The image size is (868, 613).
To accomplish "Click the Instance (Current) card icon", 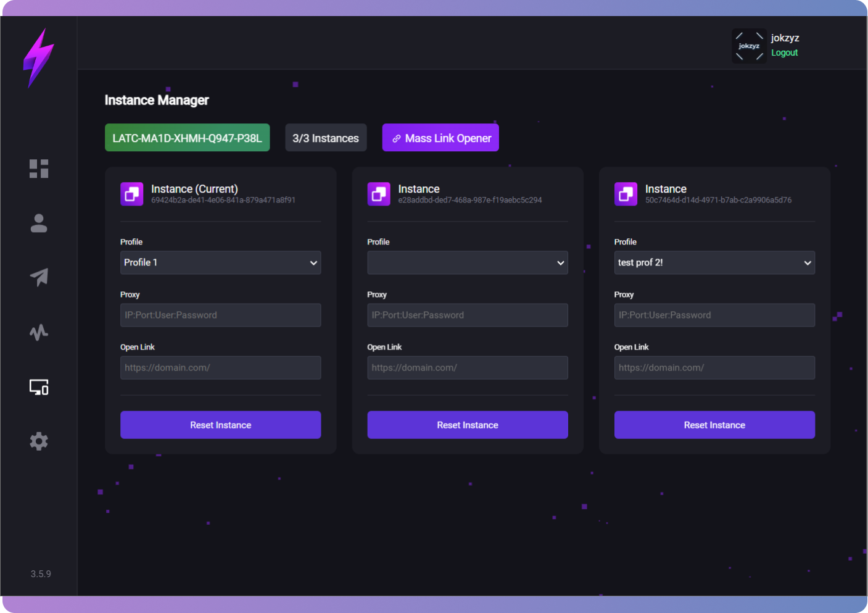I will click(132, 194).
